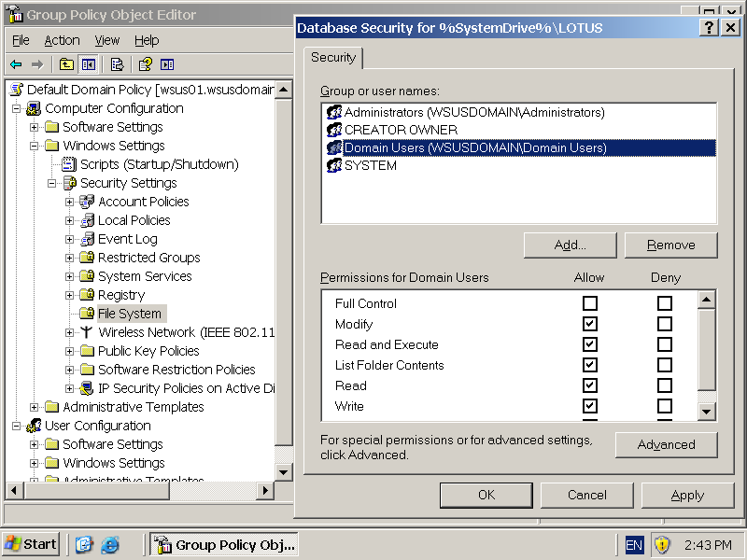Expand the Administrative Templates node
The width and height of the screenshot is (747, 560).
click(x=35, y=407)
